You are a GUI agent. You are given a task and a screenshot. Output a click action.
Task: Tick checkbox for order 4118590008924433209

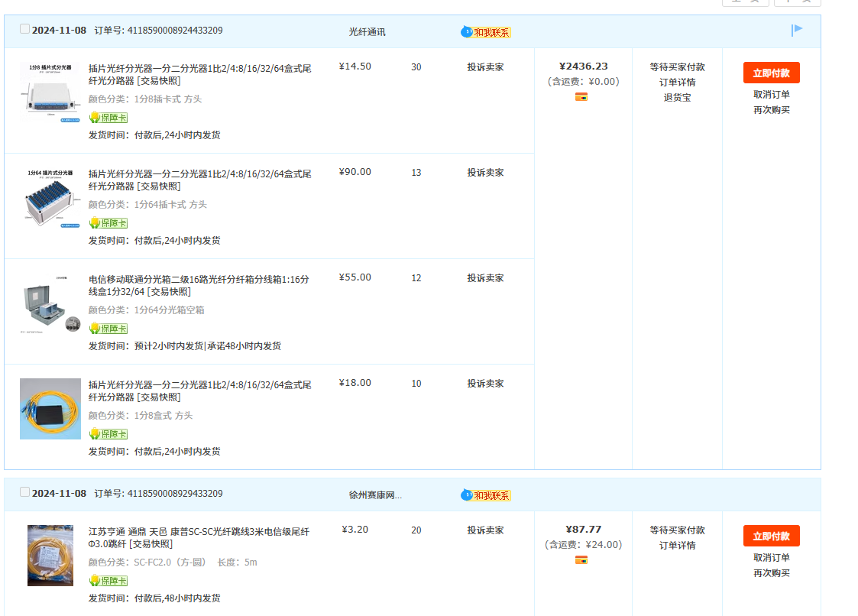tap(24, 29)
